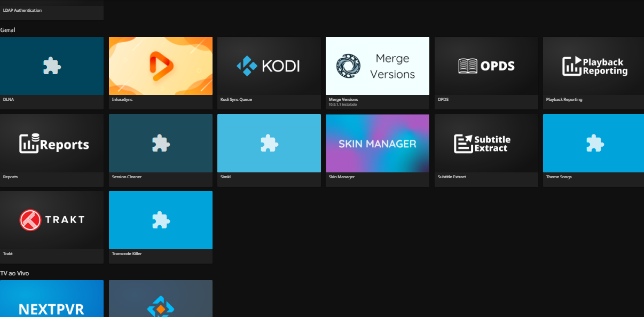The image size is (644, 317).
Task: Open the Simkl plugin puzzle icon
Action: point(269,143)
